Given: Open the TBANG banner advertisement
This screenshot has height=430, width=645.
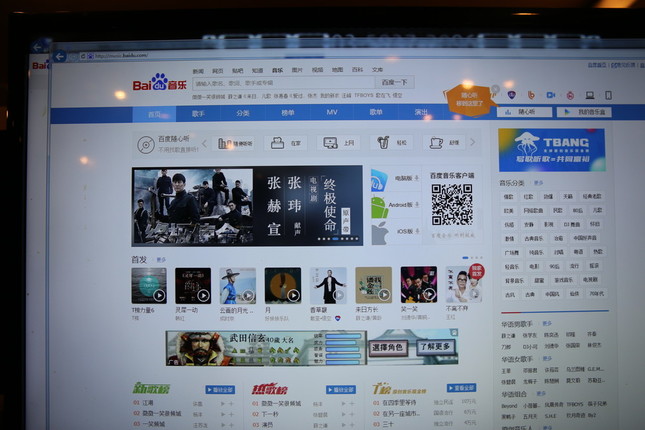Looking at the screenshot, I should pos(551,149).
